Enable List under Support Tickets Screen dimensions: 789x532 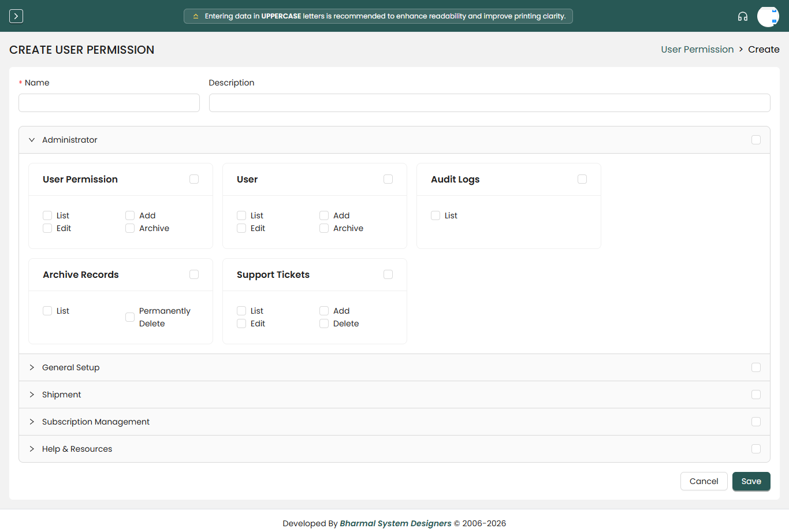tap(241, 311)
